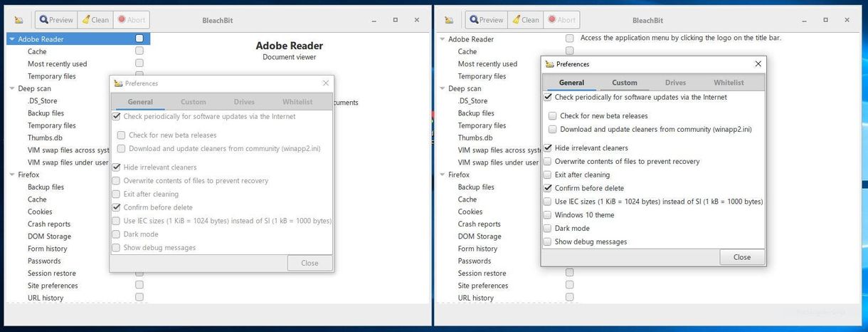The image size is (868, 332).
Task: Select 'Backup files' under Deep scan, right window
Action: [x=476, y=113]
